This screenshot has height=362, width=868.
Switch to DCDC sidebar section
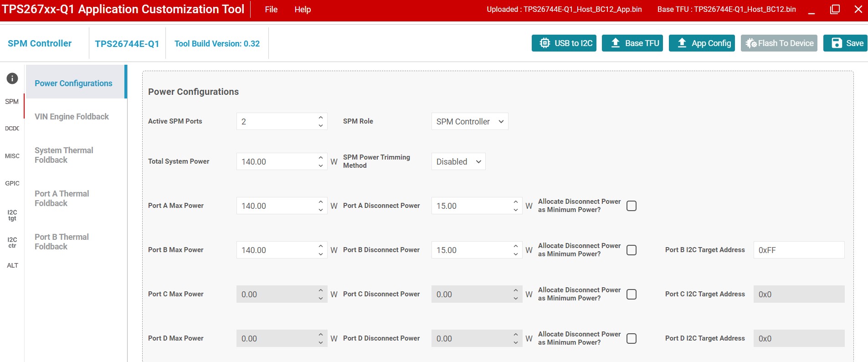click(12, 129)
